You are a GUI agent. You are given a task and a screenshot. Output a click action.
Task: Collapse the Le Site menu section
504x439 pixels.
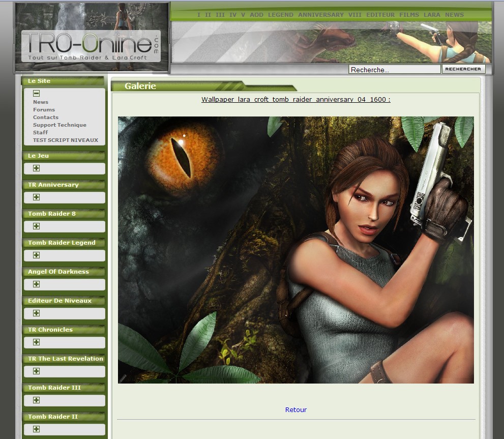click(36, 93)
